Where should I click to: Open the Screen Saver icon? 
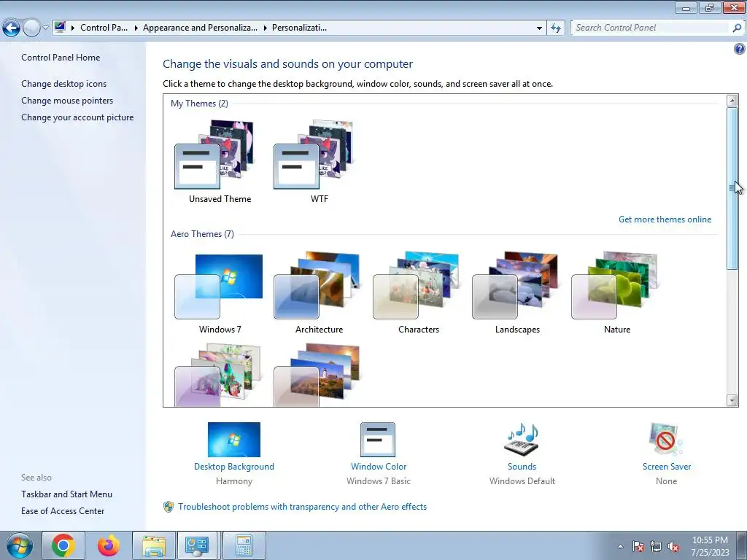pyautogui.click(x=666, y=440)
